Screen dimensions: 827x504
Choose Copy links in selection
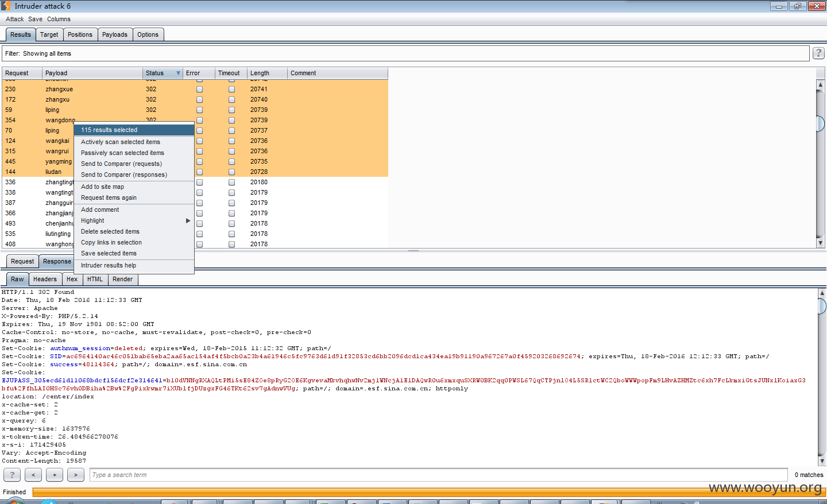pyautogui.click(x=134, y=242)
